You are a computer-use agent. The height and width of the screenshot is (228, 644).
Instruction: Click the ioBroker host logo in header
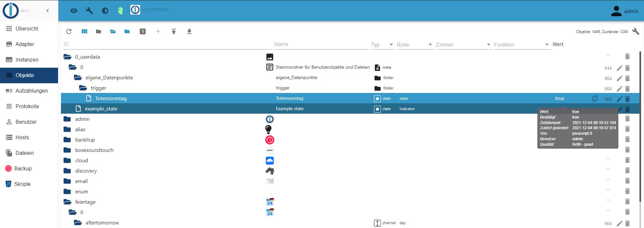pyautogui.click(x=135, y=10)
